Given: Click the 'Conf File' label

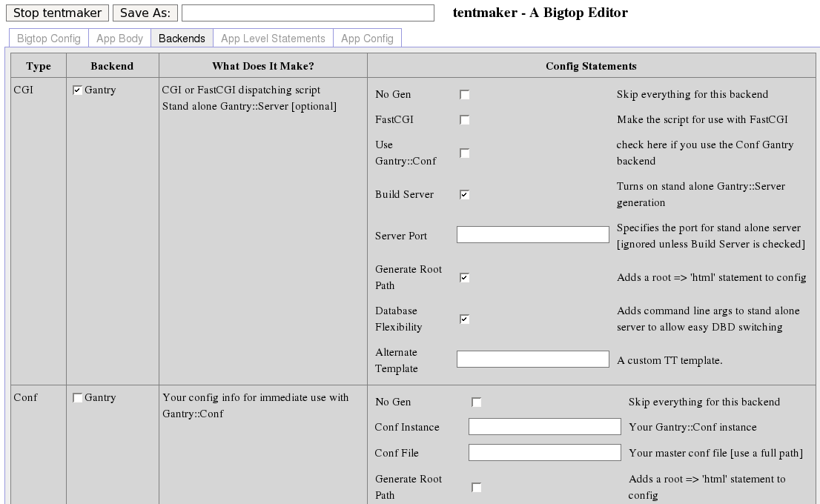Looking at the screenshot, I should (397, 453).
